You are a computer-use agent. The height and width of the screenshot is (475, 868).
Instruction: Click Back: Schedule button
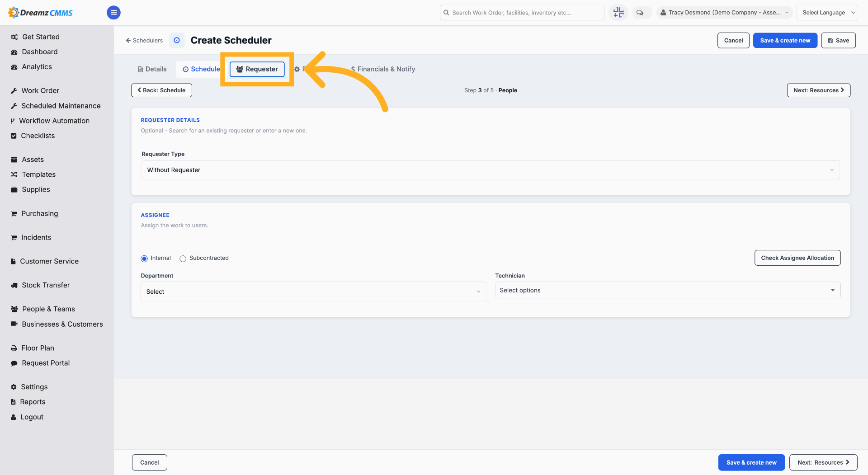pos(161,90)
